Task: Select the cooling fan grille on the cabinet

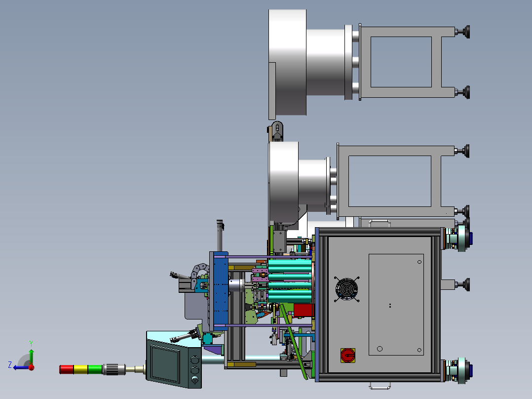Action: 346,289
